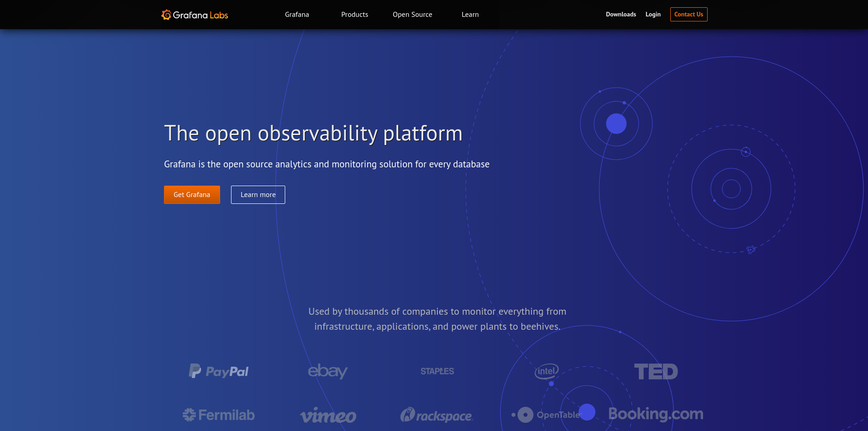Click the Booking.com logo
Image resolution: width=868 pixels, height=431 pixels.
coord(655,414)
